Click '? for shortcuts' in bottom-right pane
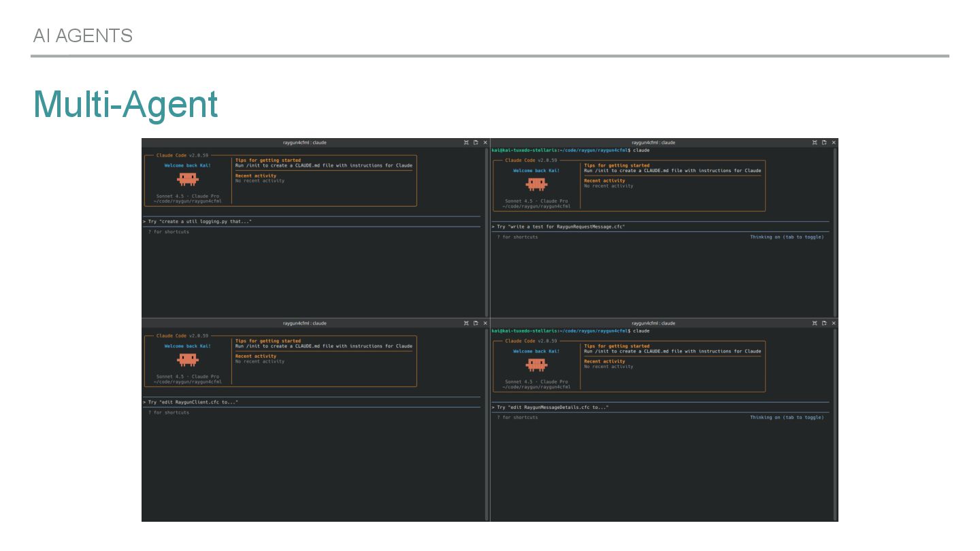Image resolution: width=980 pixels, height=551 pixels. (517, 418)
